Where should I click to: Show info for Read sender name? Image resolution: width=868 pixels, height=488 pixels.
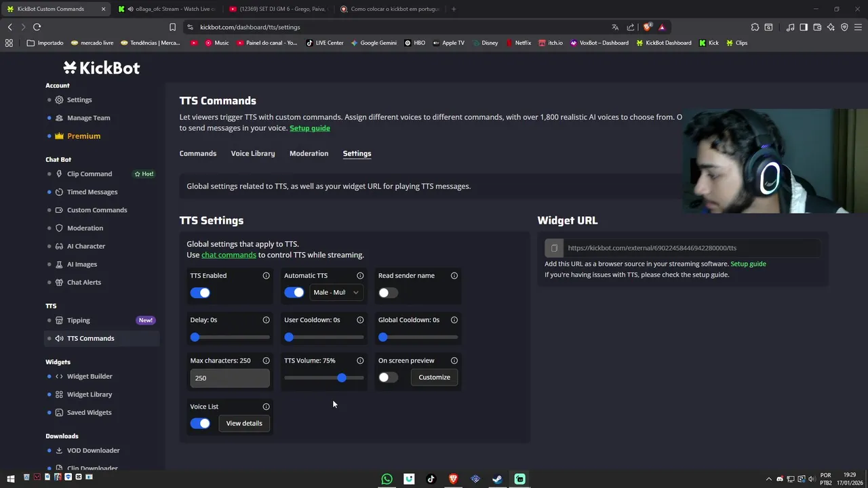(454, 276)
